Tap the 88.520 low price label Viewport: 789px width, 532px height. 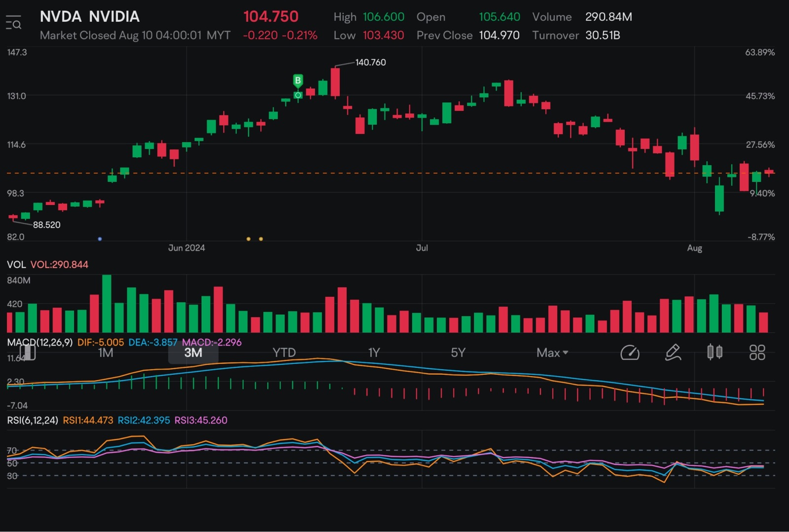pyautogui.click(x=46, y=225)
